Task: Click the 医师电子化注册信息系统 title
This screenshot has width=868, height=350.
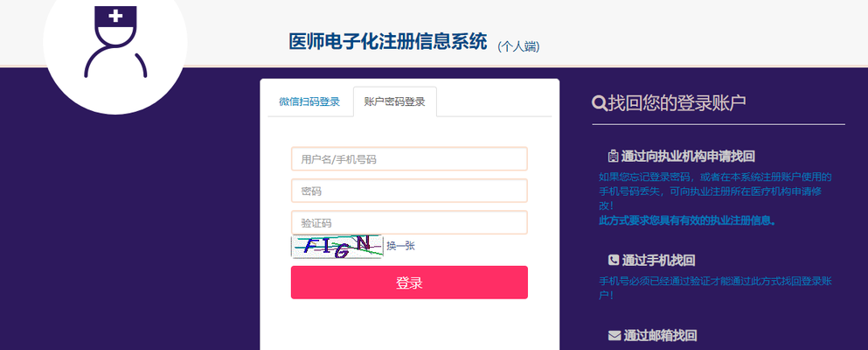Action: point(388,42)
